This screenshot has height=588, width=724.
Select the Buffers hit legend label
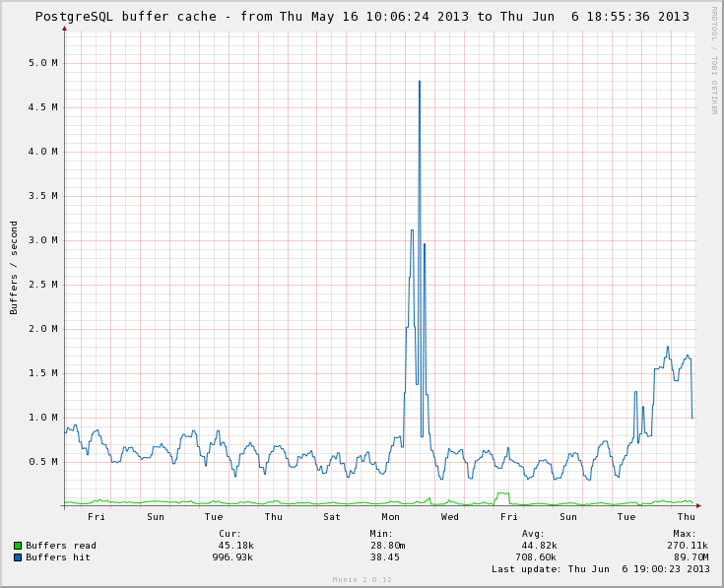(x=58, y=556)
